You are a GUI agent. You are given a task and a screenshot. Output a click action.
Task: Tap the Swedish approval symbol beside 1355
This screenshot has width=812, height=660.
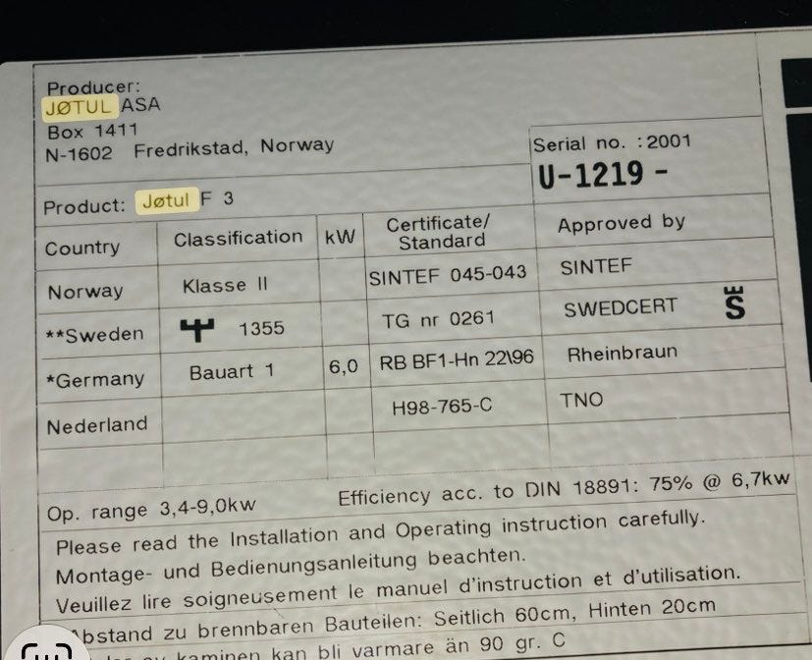pos(196,329)
